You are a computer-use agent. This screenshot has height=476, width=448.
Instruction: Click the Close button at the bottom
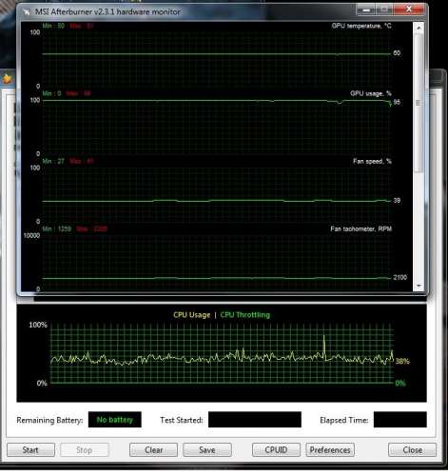click(x=412, y=449)
